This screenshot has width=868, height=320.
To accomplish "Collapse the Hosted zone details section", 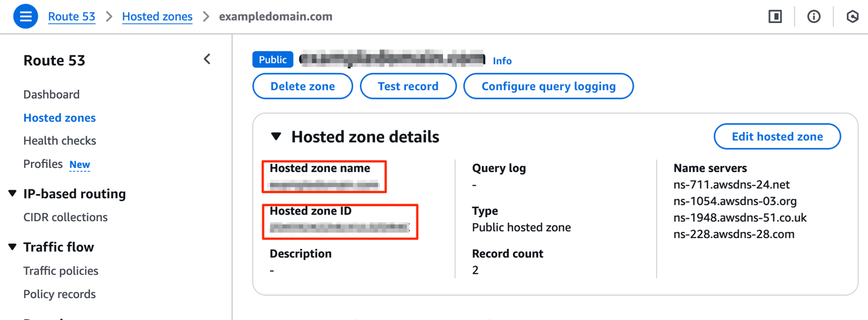I will click(x=276, y=136).
